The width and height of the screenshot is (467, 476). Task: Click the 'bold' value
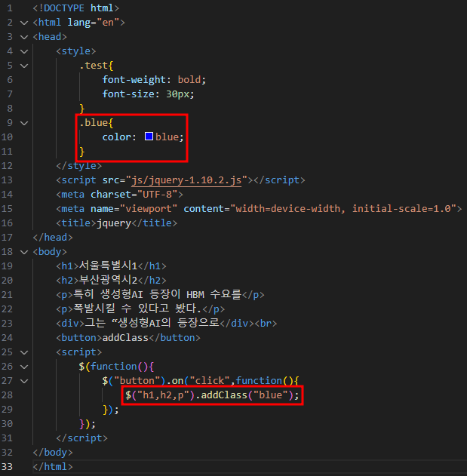[x=189, y=80]
